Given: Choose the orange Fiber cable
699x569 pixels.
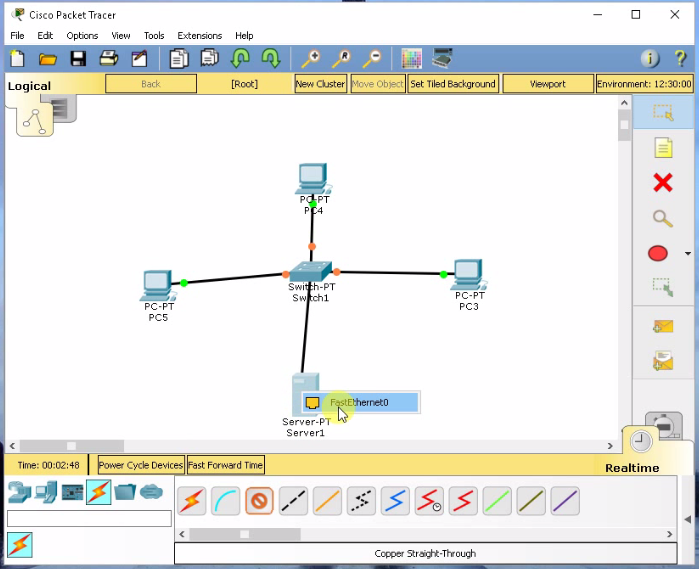Looking at the screenshot, I should coord(327,501).
